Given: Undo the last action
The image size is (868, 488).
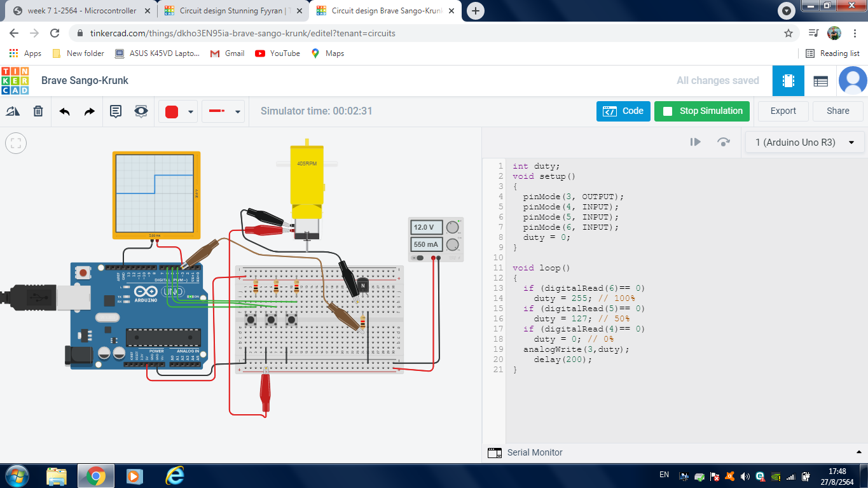Looking at the screenshot, I should pyautogui.click(x=64, y=111).
